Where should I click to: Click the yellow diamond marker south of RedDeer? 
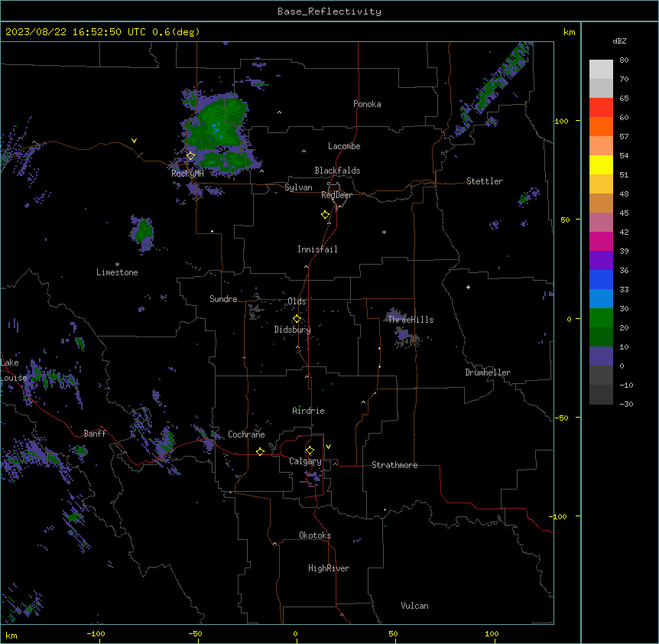[x=325, y=215]
